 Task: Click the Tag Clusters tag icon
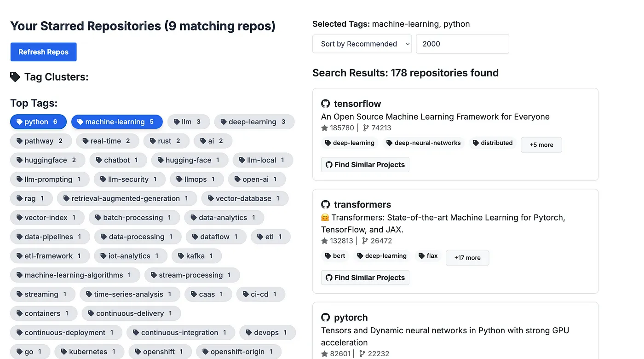click(x=15, y=77)
